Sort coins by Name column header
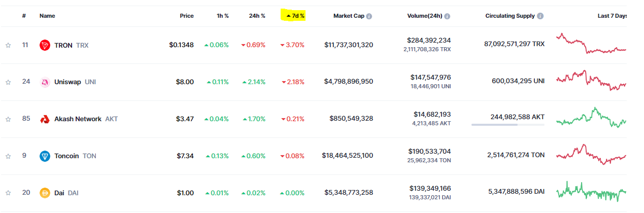The height and width of the screenshot is (213, 644). (47, 16)
